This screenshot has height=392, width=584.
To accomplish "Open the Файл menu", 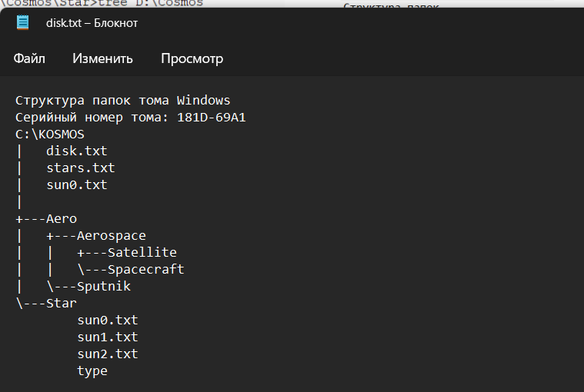I will [x=29, y=58].
